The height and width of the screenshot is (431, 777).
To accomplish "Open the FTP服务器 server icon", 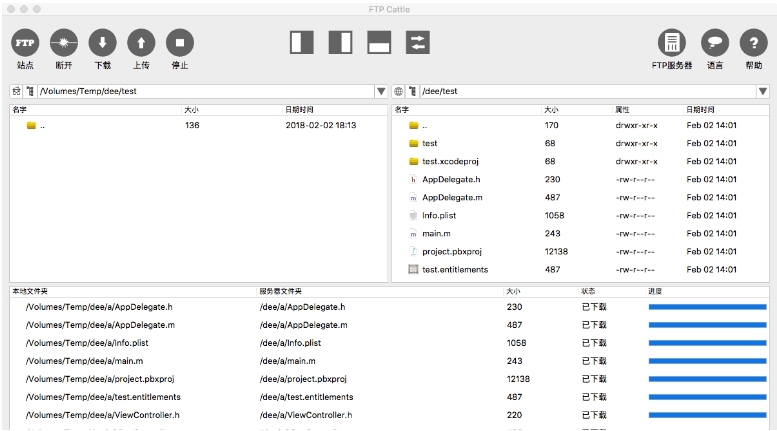I will tap(672, 42).
